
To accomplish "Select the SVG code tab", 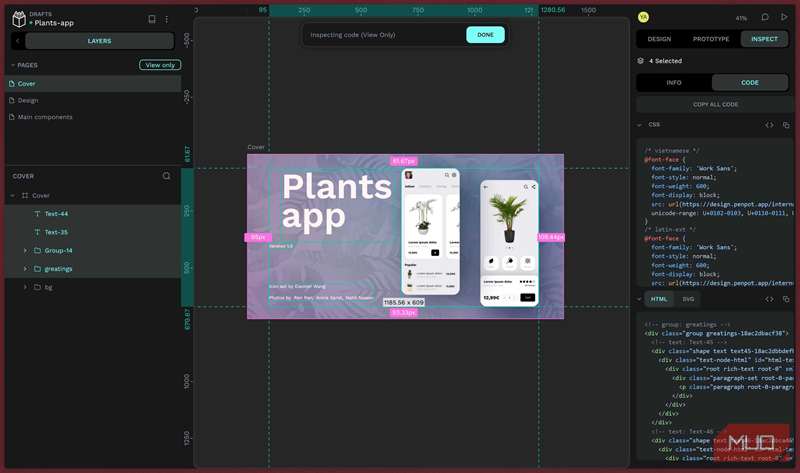I will (x=688, y=299).
